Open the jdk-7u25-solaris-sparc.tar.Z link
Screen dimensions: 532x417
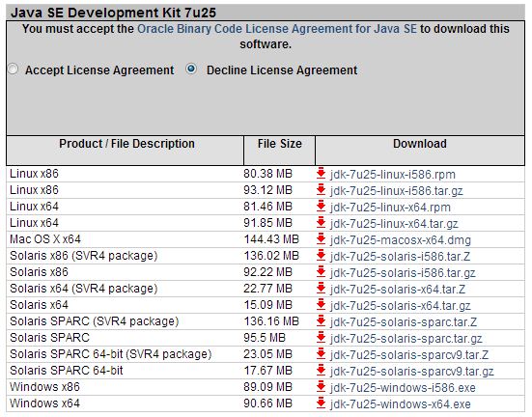point(404,322)
